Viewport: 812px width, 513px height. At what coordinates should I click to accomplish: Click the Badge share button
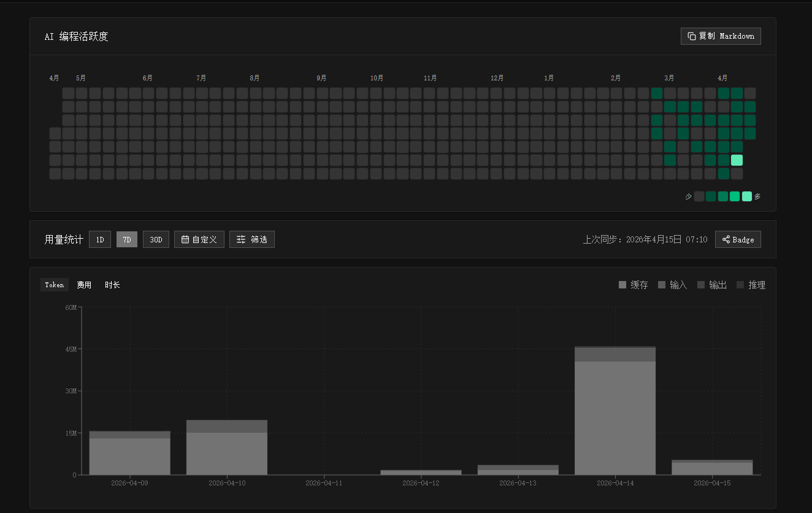(x=738, y=239)
